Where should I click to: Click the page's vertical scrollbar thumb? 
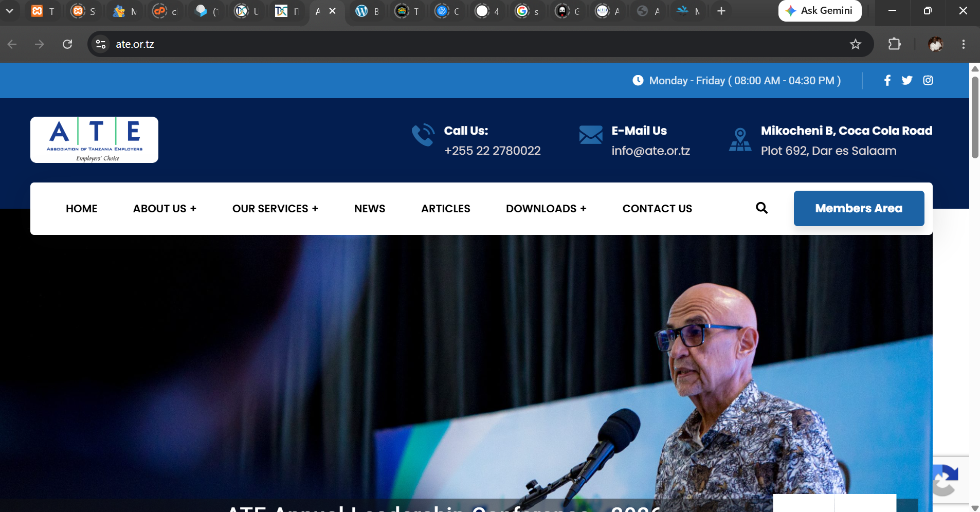[x=975, y=118]
